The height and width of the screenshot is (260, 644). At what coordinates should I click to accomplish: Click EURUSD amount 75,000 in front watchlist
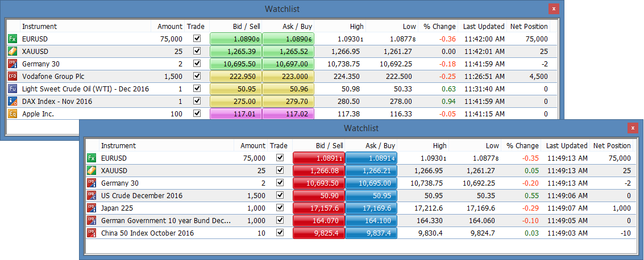[254, 158]
